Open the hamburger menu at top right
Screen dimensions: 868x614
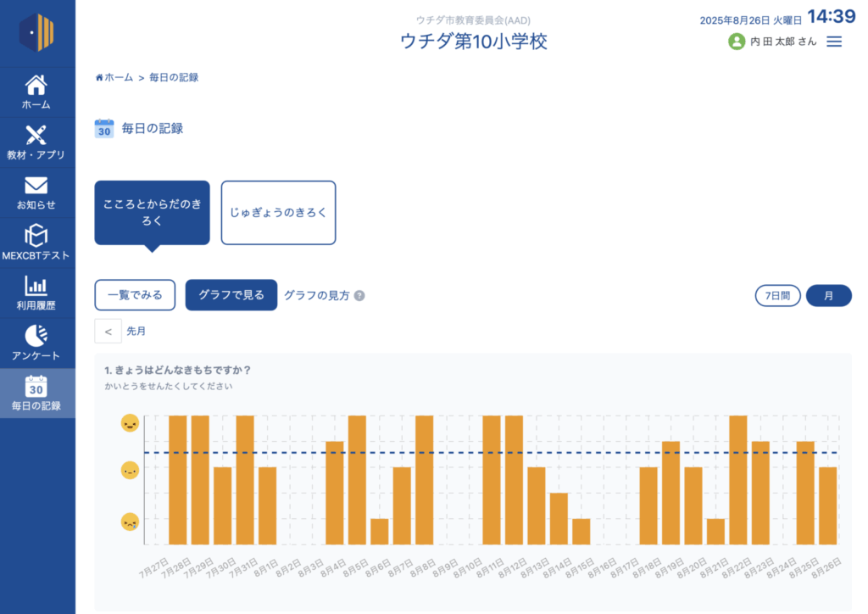click(x=834, y=42)
